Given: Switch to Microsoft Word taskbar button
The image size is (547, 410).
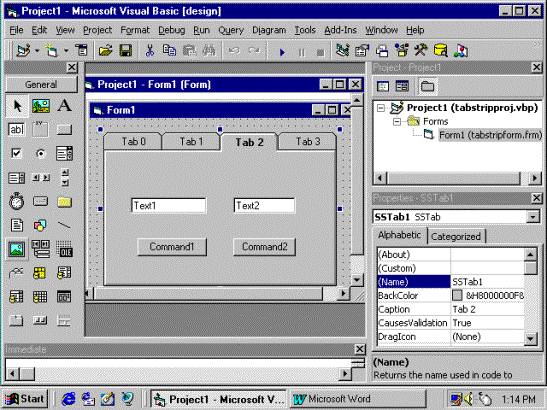Looking at the screenshot, I should [358, 399].
